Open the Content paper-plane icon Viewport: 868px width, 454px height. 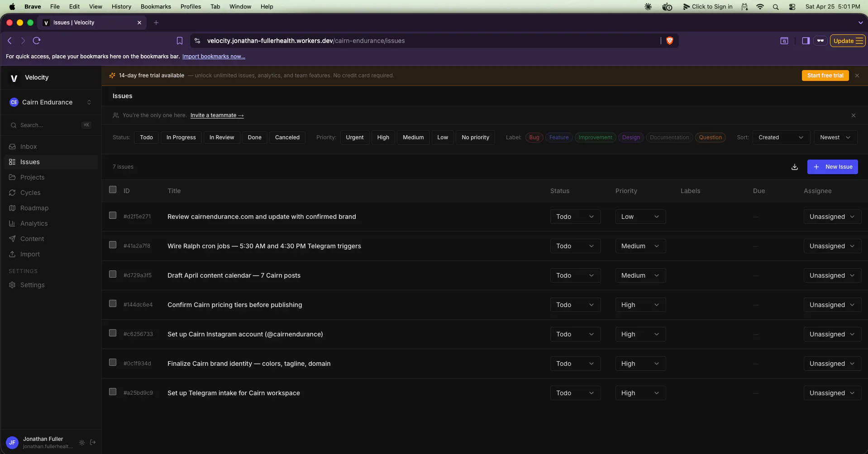point(12,239)
